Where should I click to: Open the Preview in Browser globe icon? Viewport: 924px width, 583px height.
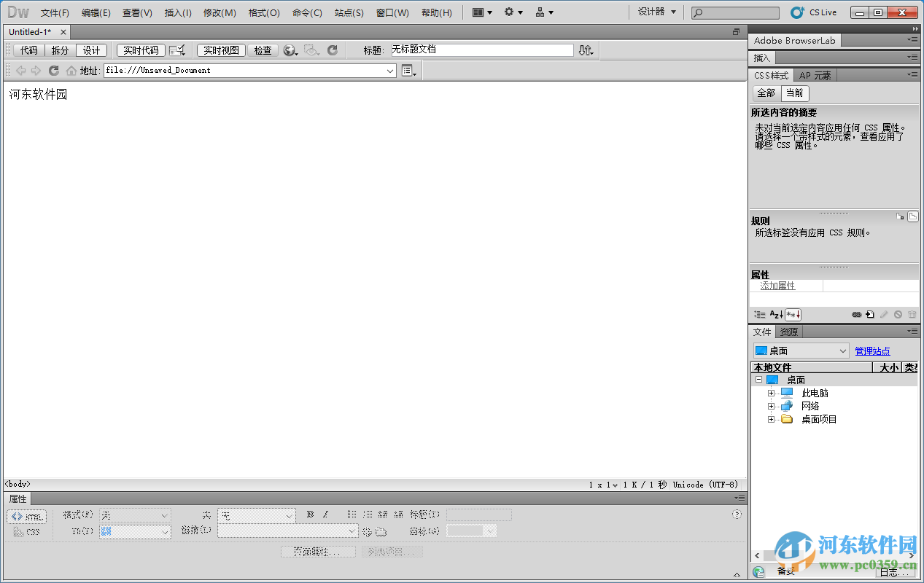289,50
